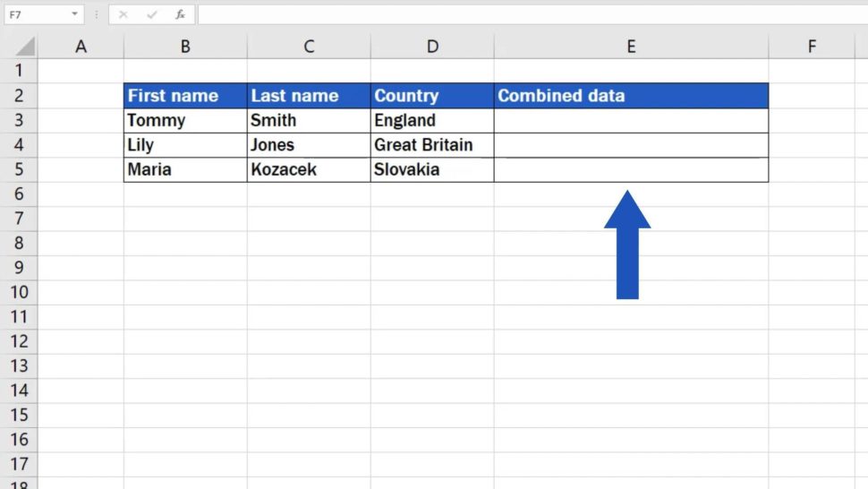
Task: Click inside the Name Box showing F7
Action: [x=36, y=14]
